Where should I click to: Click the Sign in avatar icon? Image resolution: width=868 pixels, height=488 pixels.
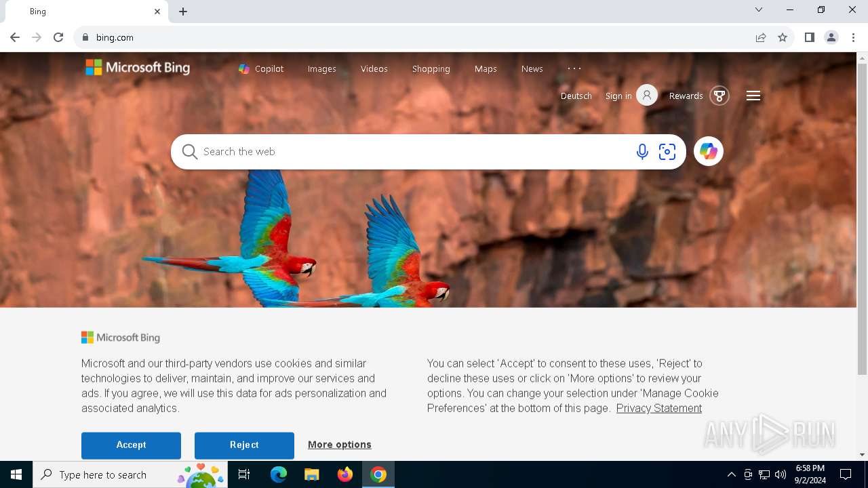[647, 96]
